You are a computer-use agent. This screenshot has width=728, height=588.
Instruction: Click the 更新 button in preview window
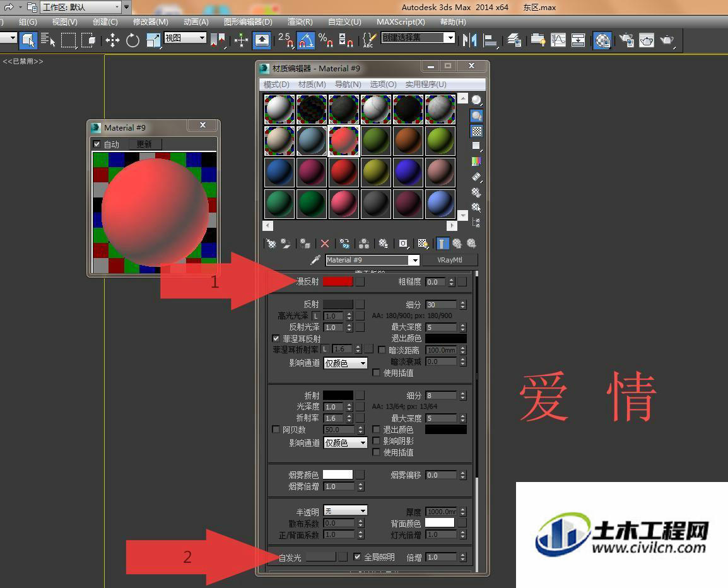[x=144, y=144]
